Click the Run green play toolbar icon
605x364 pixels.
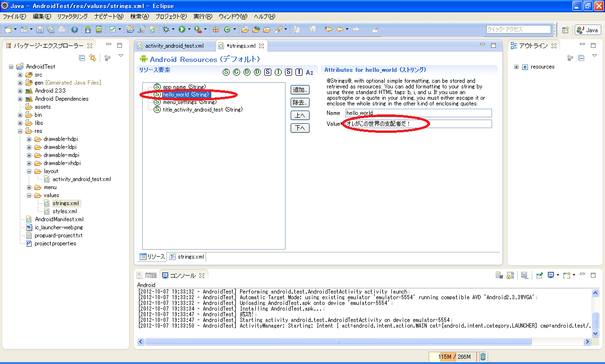[x=181, y=29]
